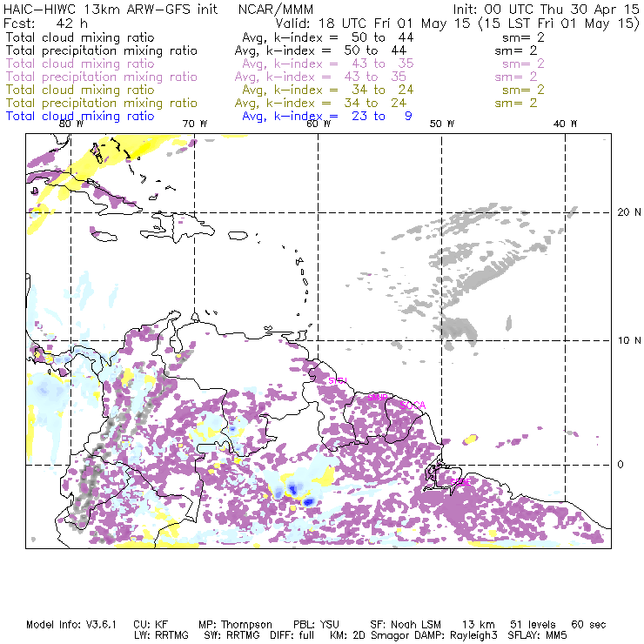Click the 'DAMP: Rayleigh3' footer text
Image resolution: width=644 pixels, height=644 pixels.
[456, 635]
